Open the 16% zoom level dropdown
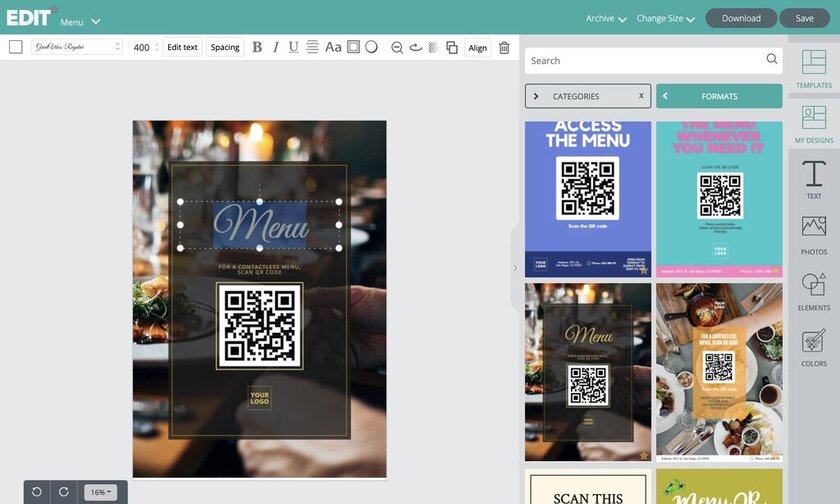Screen dimensions: 840x504 click(101, 492)
